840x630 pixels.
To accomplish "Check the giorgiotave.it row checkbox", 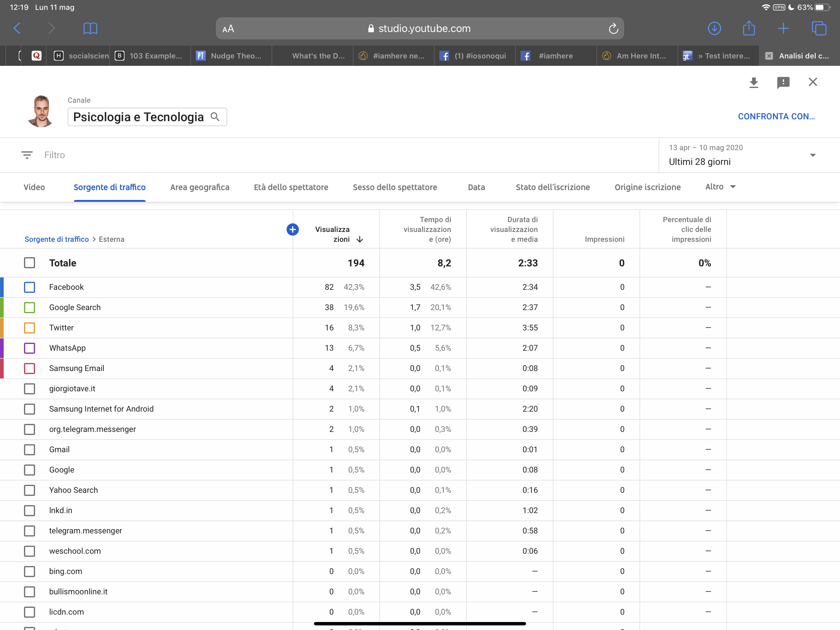I will coord(29,389).
